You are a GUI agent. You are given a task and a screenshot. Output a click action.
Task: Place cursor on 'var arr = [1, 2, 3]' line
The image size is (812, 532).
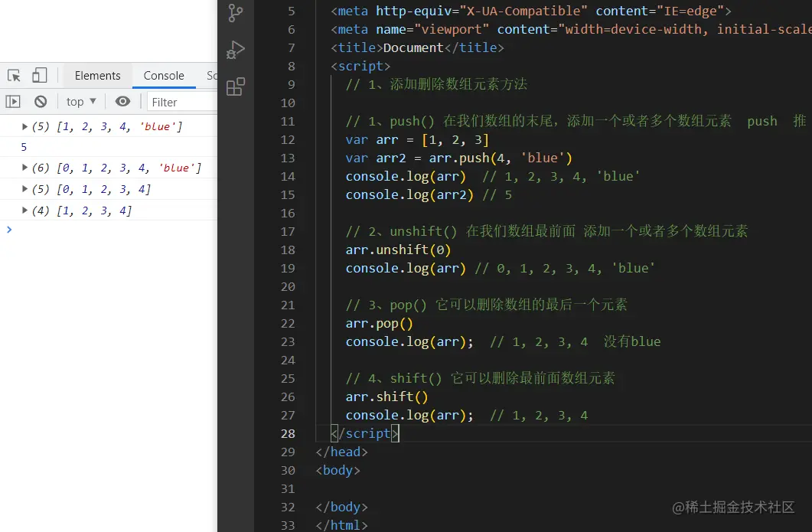click(417, 140)
